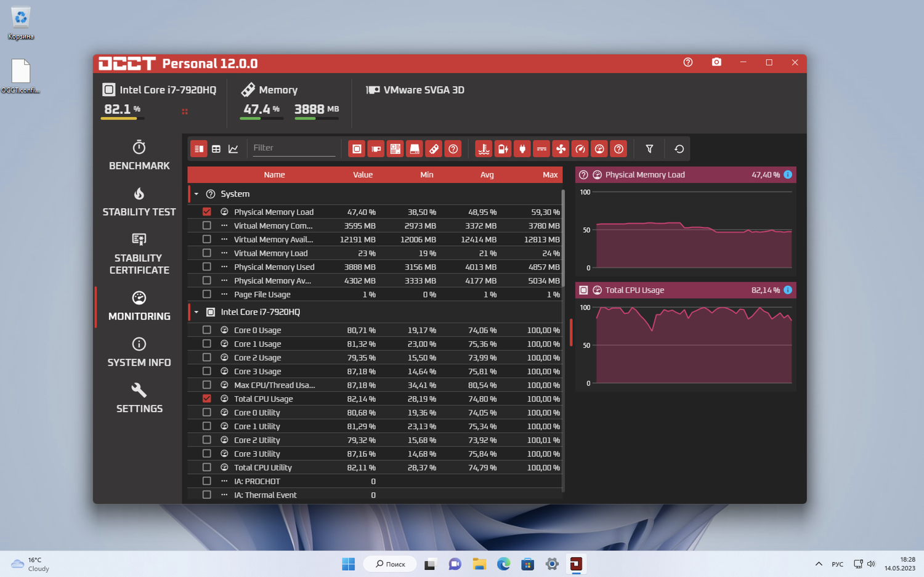Toggle the speedometer frequency filter icon
The width and height of the screenshot is (924, 577).
coord(580,148)
